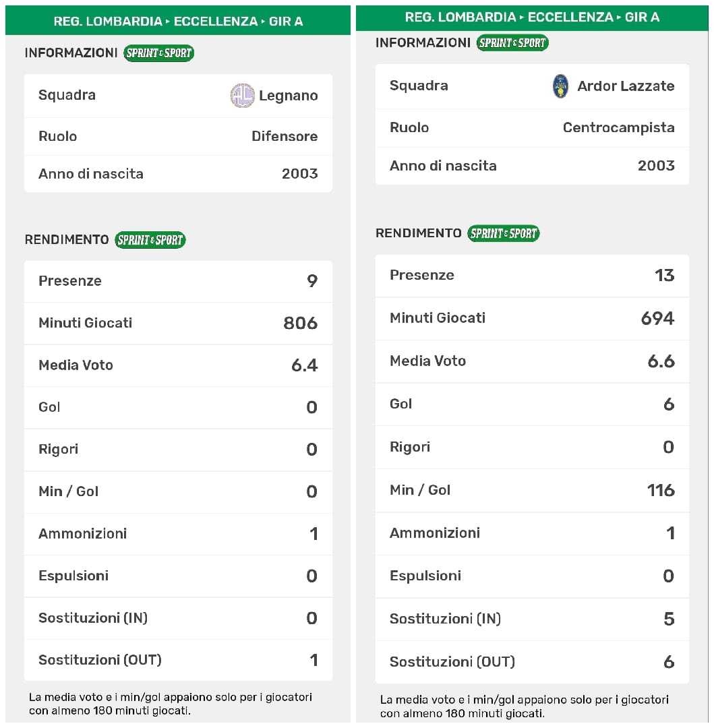Click Sprint e Sport logo beside right Informazioni
This screenshot has height=728, width=714.
pos(512,43)
